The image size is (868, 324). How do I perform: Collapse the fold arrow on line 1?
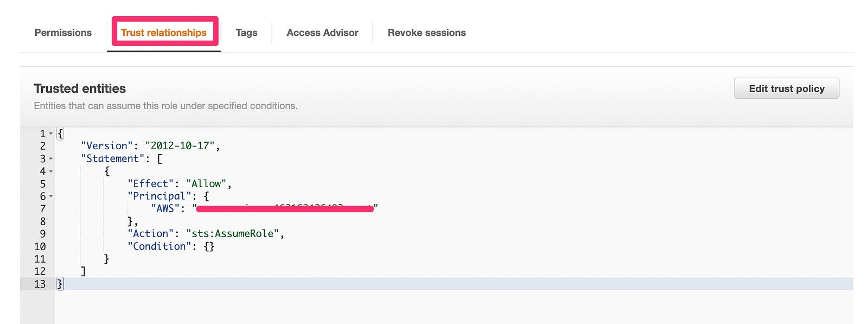[51, 134]
